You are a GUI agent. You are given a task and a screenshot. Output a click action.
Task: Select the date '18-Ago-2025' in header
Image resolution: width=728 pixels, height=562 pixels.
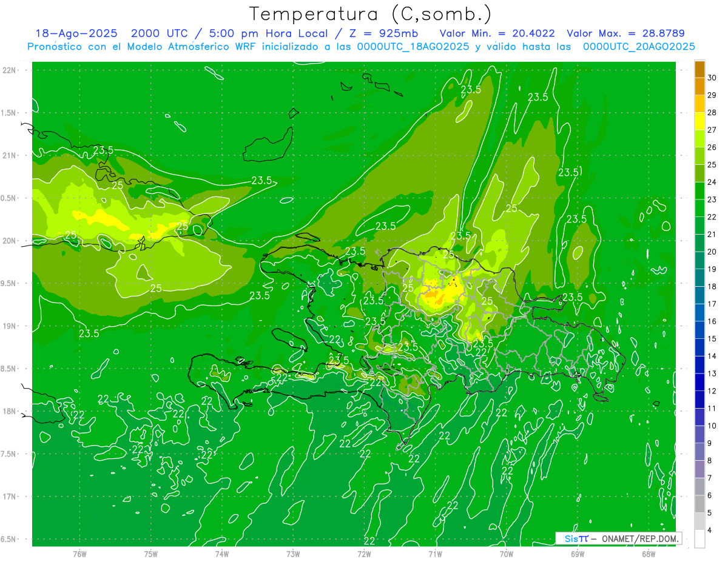point(76,33)
